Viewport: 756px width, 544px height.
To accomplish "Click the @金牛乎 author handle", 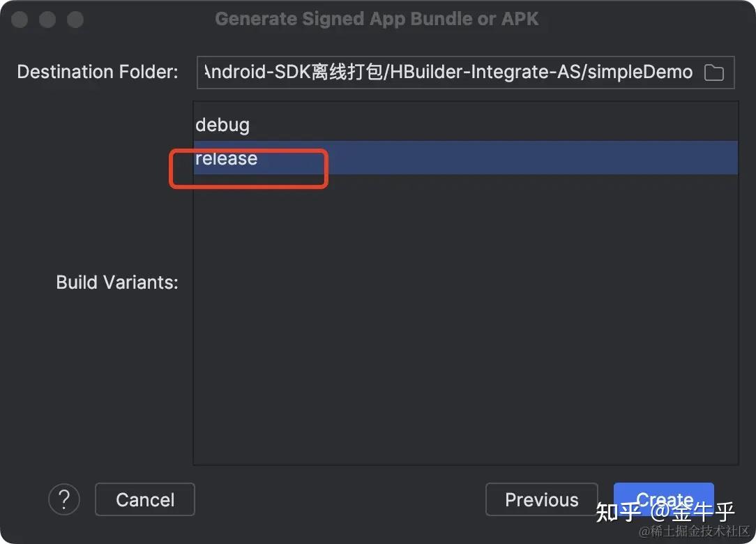I will 692,513.
